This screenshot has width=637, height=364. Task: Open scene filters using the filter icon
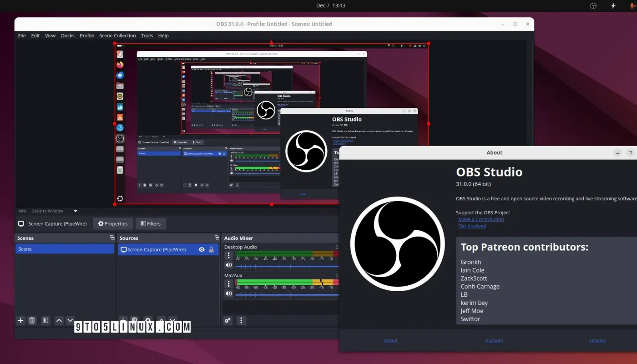click(x=45, y=320)
